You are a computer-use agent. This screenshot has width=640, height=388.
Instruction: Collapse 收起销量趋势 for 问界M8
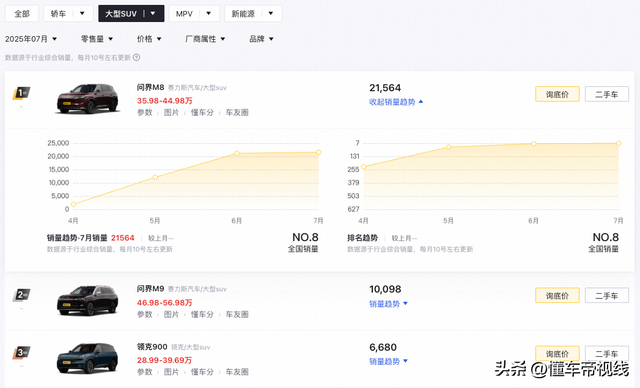pyautogui.click(x=396, y=102)
